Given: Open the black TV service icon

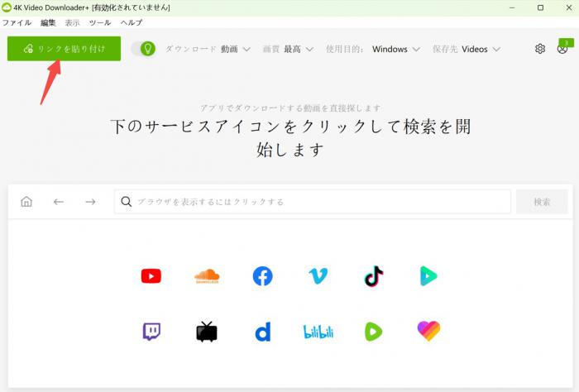Looking at the screenshot, I should 207,332.
